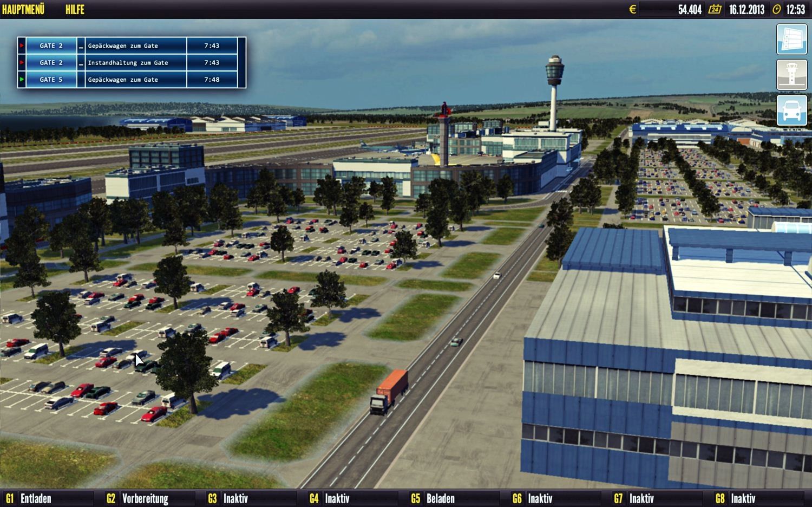This screenshot has width=812, height=507.
Task: Click red arrow of Gepäckwagen Gate 2 task
Action: pos(22,45)
